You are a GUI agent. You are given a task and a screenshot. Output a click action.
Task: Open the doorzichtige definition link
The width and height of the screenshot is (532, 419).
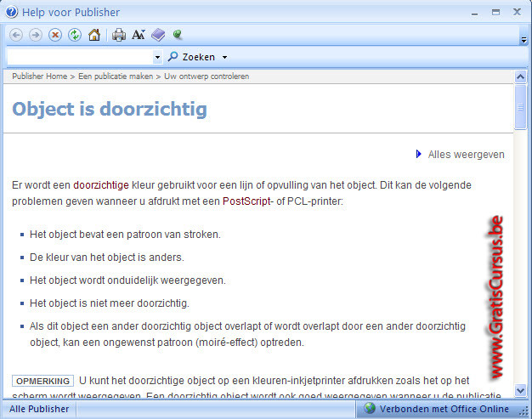(101, 185)
